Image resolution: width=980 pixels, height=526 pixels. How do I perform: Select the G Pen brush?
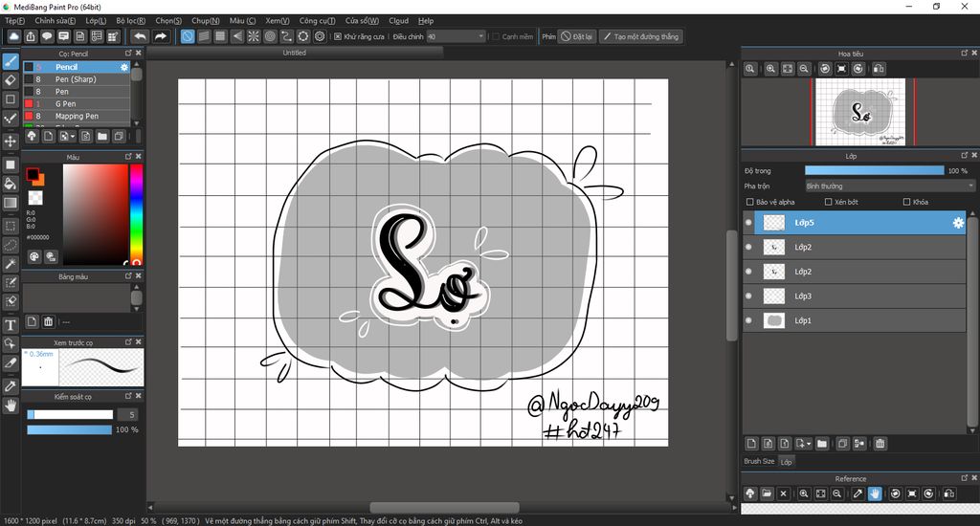click(77, 103)
